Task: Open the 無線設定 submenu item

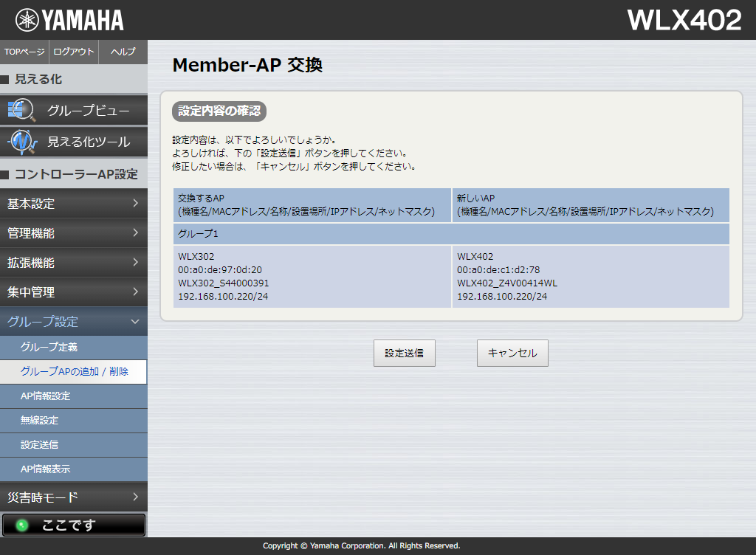Action: tap(40, 421)
